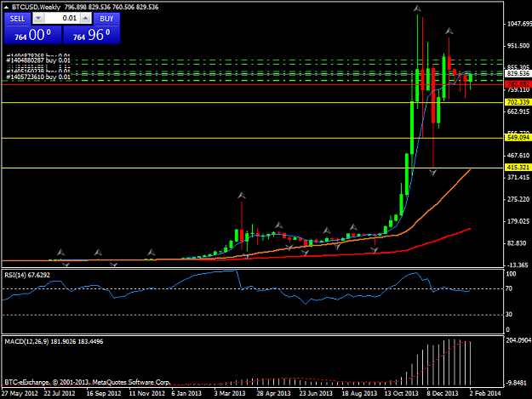532x399 pixels.
Task: Click the up fractal arrow above the March 2013 spike
Action: tap(242, 196)
